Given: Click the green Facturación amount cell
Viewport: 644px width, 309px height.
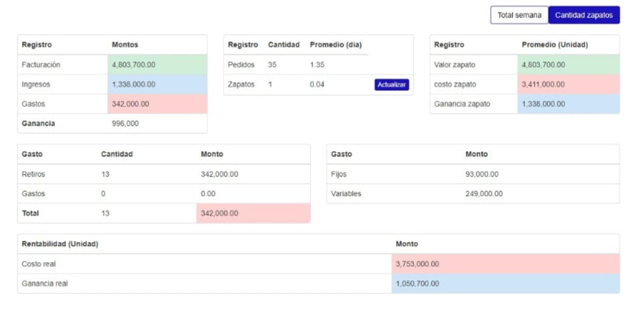Looking at the screenshot, I should 157,65.
